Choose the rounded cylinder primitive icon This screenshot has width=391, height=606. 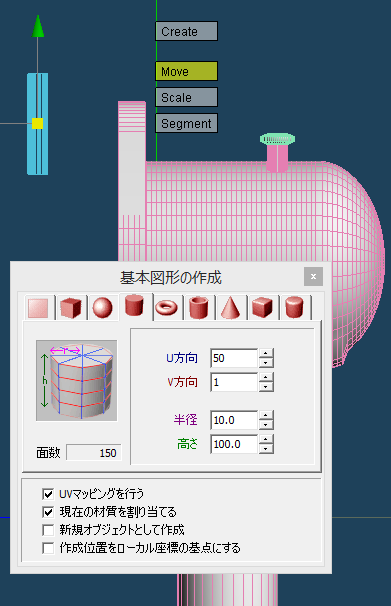pos(294,308)
